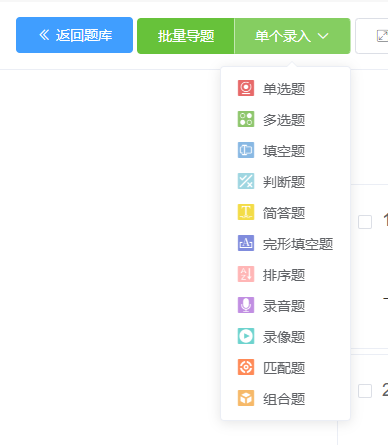
Task: Click the orange 匹配题 target icon
Action: [246, 367]
